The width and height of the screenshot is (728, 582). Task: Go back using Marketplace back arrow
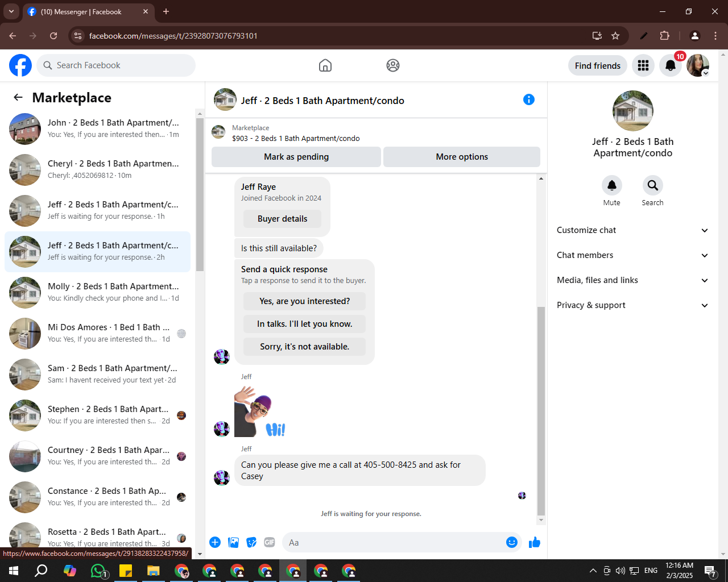pos(18,97)
